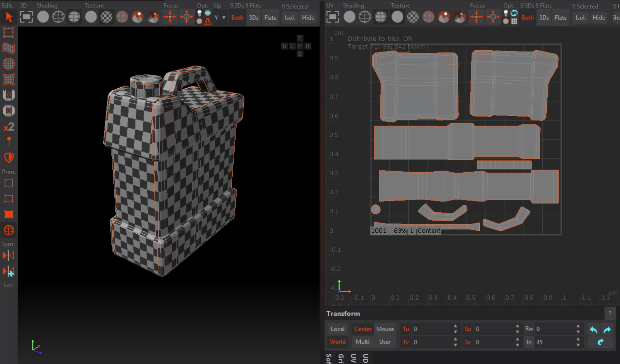This screenshot has width=620, height=364.
Task: Click the cyan refresh option in UV toolbar
Action: tap(514, 13)
